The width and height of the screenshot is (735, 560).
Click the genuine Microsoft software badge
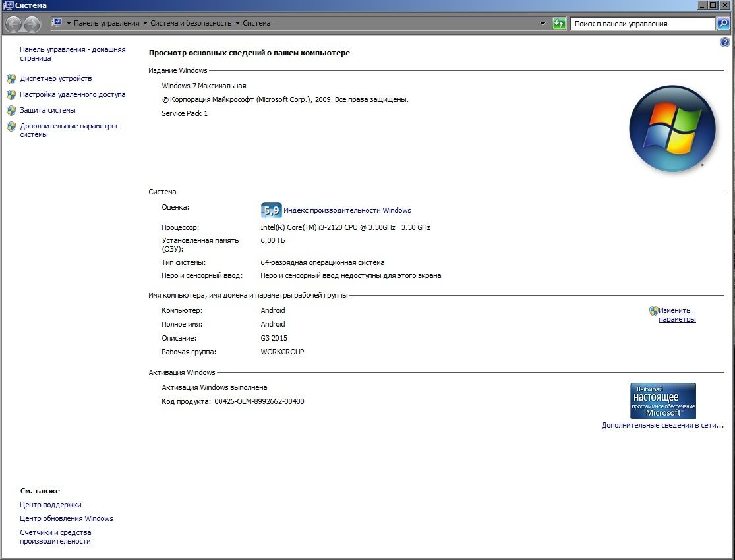click(x=662, y=401)
